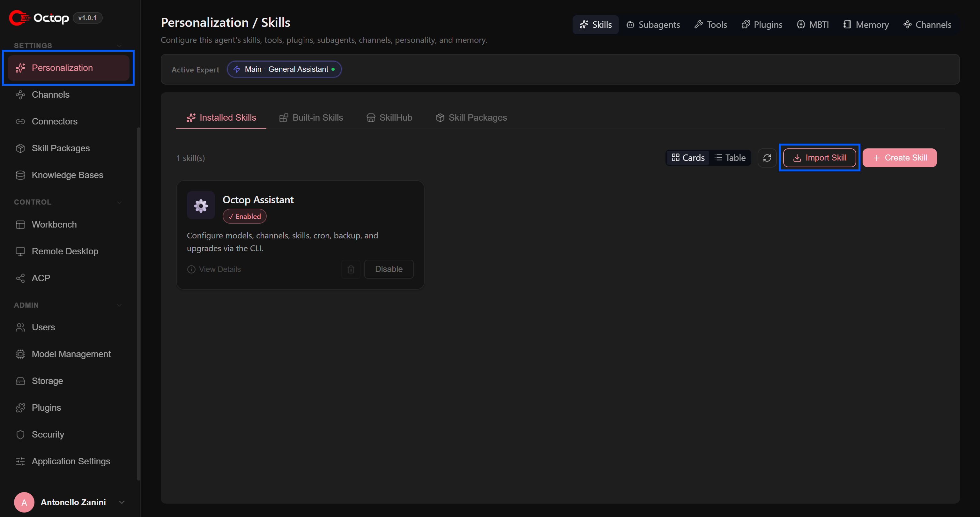Click the Create Skill button

(x=900, y=158)
